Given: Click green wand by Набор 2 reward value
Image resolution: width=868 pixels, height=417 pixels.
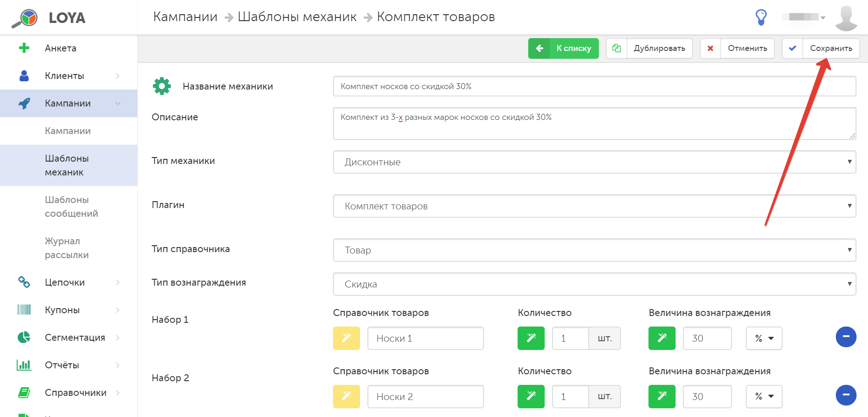Looking at the screenshot, I should tap(662, 396).
